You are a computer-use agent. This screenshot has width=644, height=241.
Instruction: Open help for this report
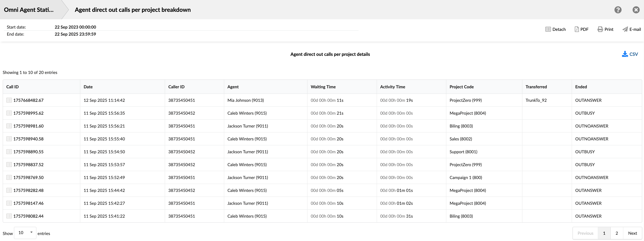(618, 10)
